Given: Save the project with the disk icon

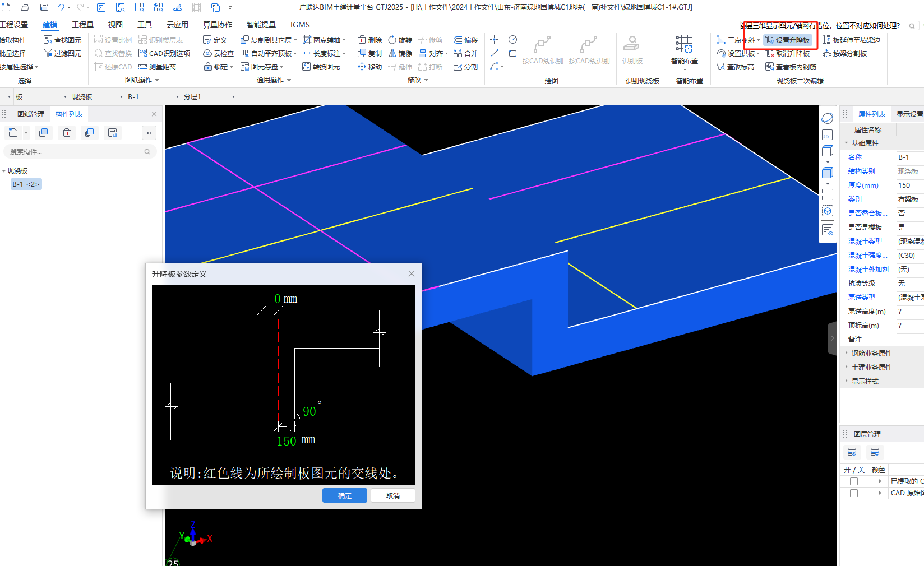Looking at the screenshot, I should click(44, 7).
